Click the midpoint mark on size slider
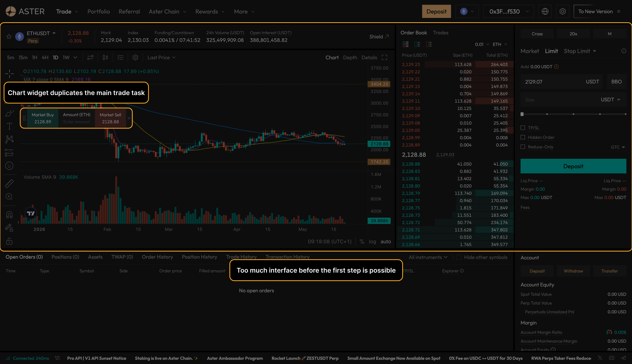This screenshot has width=632, height=364. 573,114
